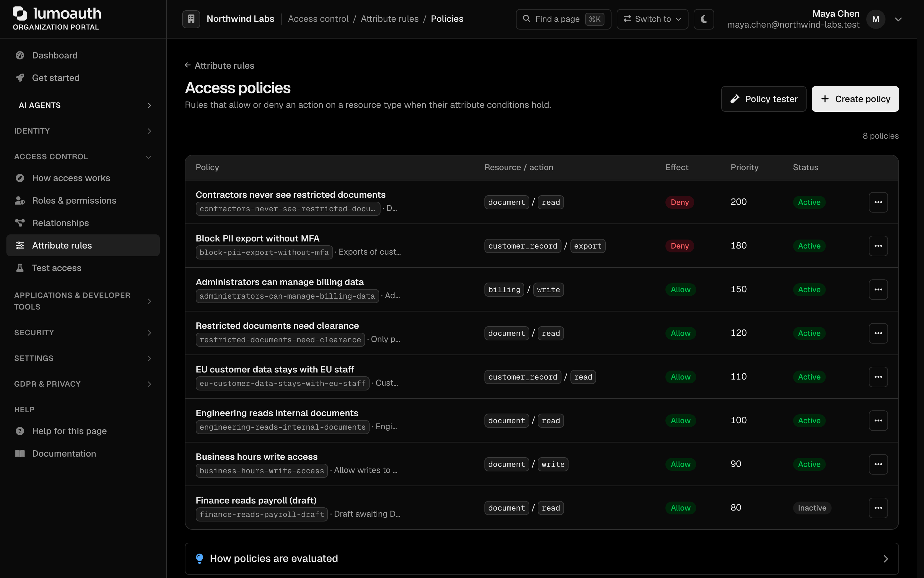Open actions menu for Restricted documents need clearance
This screenshot has width=924, height=578.
(x=878, y=333)
